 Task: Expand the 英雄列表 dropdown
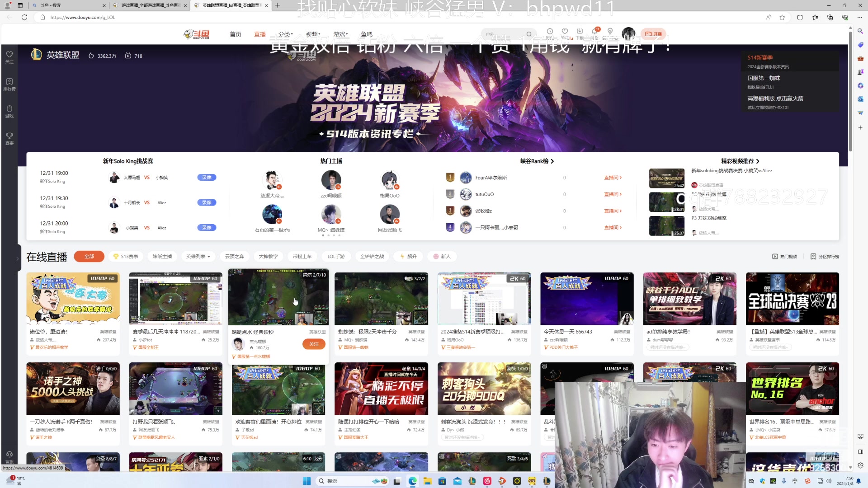198,256
